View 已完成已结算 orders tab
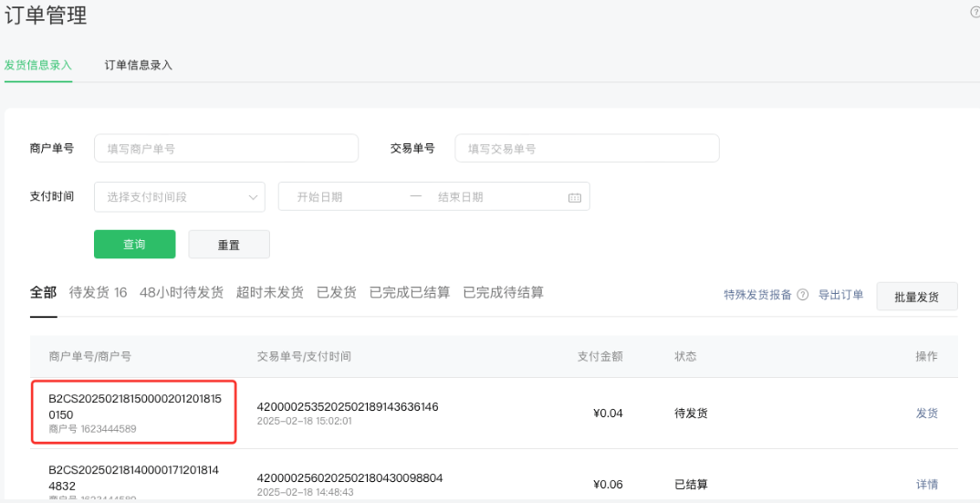Image resolution: width=980 pixels, height=503 pixels. tap(409, 292)
